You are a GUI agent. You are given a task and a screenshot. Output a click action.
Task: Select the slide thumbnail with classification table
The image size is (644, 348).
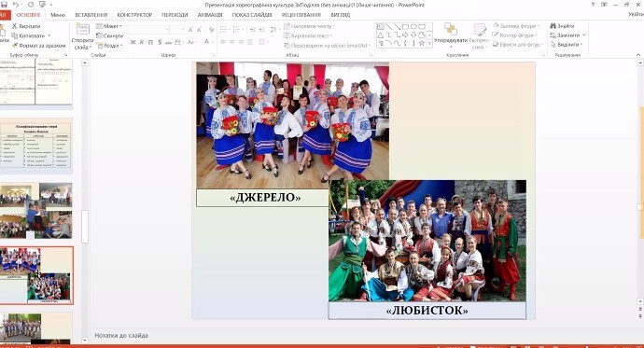[x=36, y=146]
